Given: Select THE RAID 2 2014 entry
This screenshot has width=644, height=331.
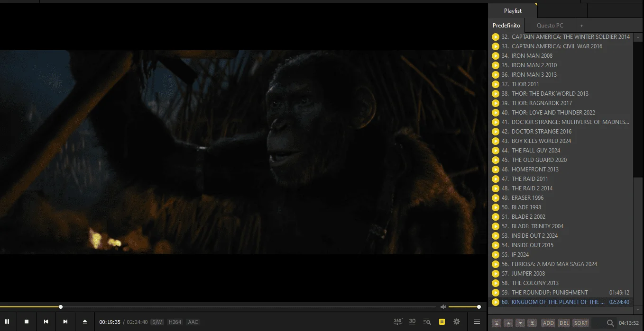Looking at the screenshot, I should pos(561,188).
